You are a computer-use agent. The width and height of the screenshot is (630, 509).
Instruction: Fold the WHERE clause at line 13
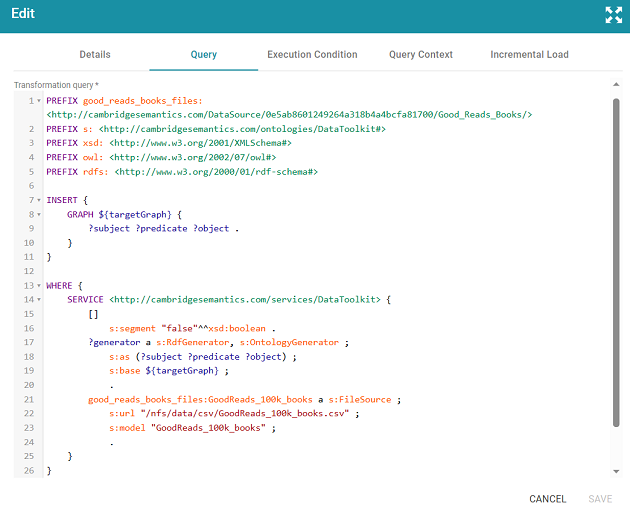tap(39, 286)
